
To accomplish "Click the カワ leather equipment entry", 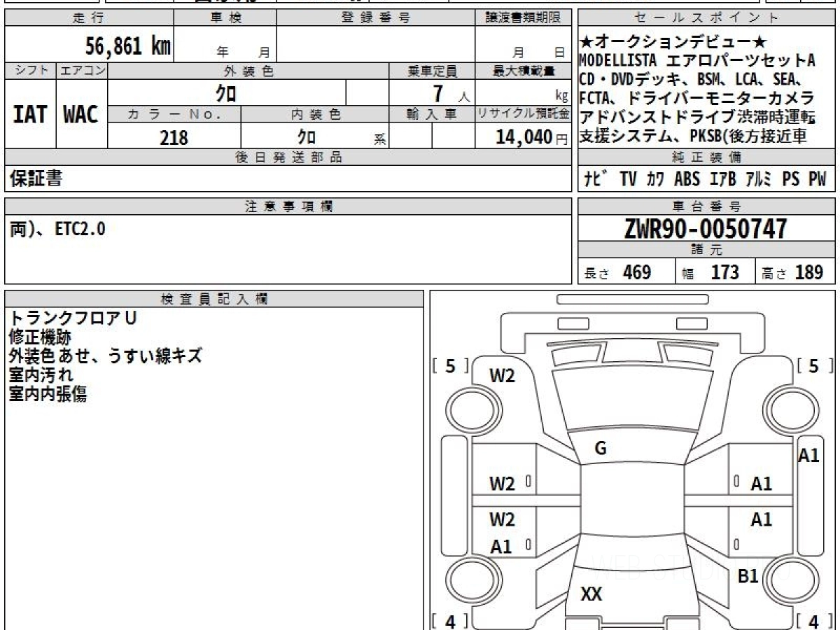I will coord(656,179).
